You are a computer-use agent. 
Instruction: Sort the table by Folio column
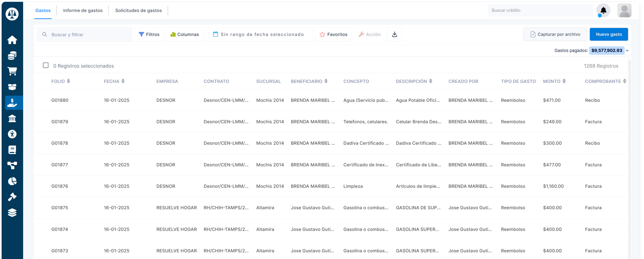68,81
